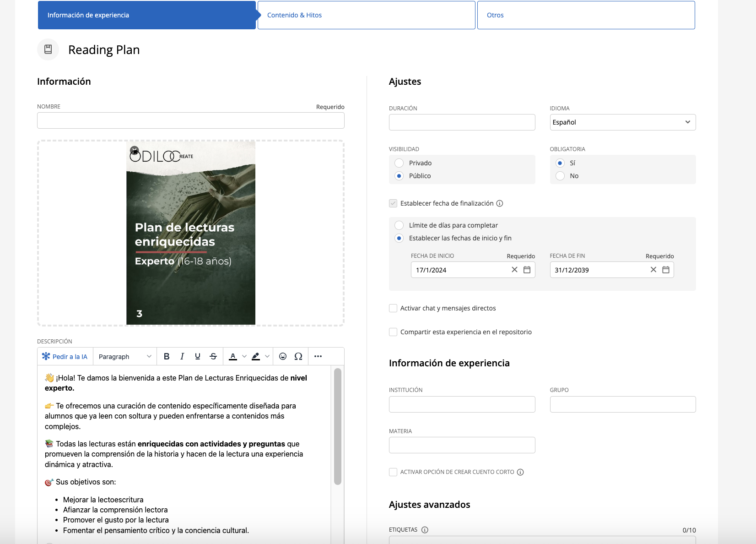Insert a special character with the omega icon

[x=298, y=357]
